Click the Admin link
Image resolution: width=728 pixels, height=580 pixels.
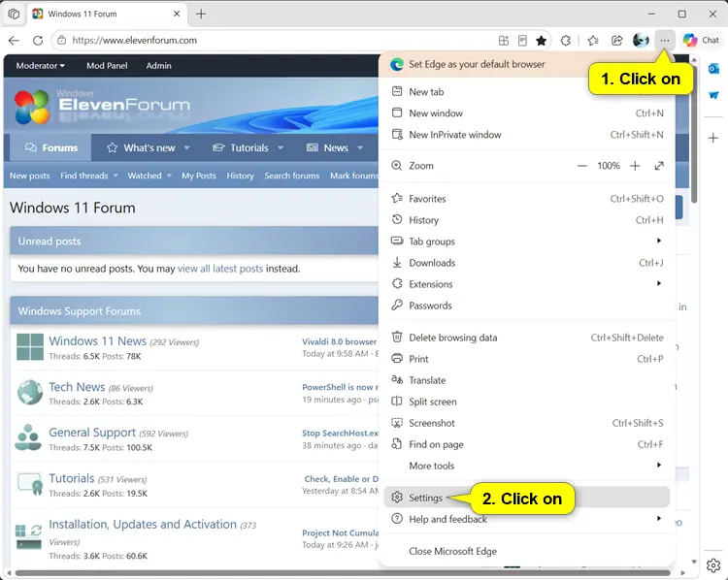159,66
